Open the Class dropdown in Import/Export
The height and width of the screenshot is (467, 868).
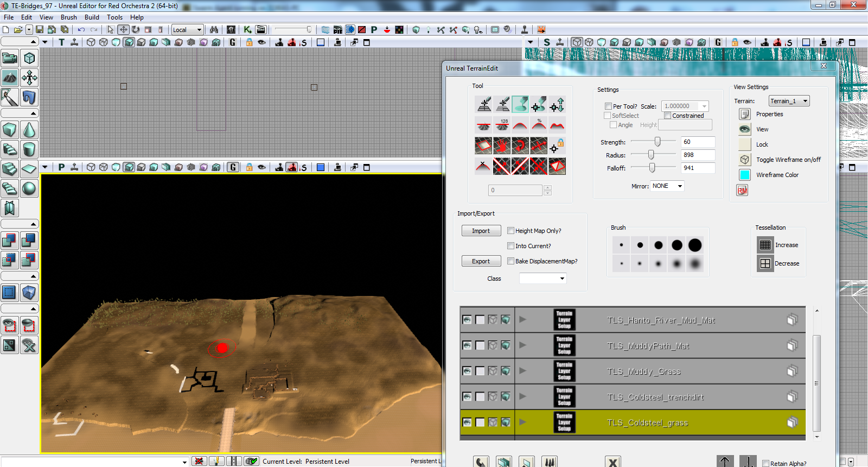coord(542,278)
